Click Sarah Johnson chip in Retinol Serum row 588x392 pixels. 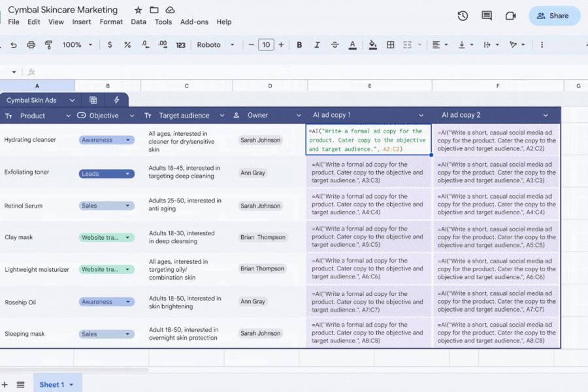[x=260, y=206]
